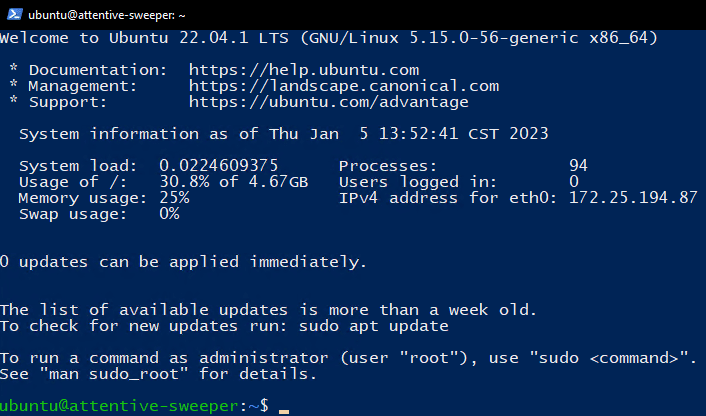Click the System load value 0.0224609375

pos(219,166)
